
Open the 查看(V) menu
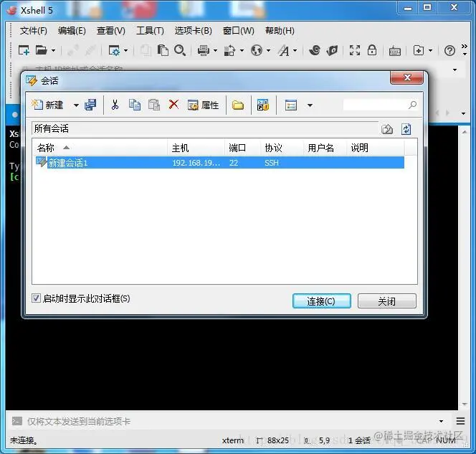[111, 31]
